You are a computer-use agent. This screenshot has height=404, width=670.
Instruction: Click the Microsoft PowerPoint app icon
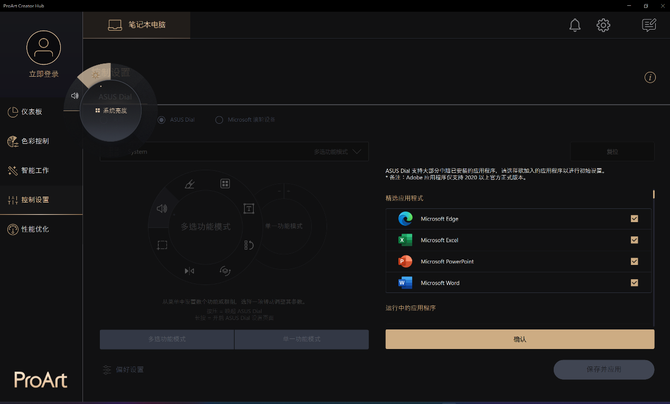pos(405,262)
